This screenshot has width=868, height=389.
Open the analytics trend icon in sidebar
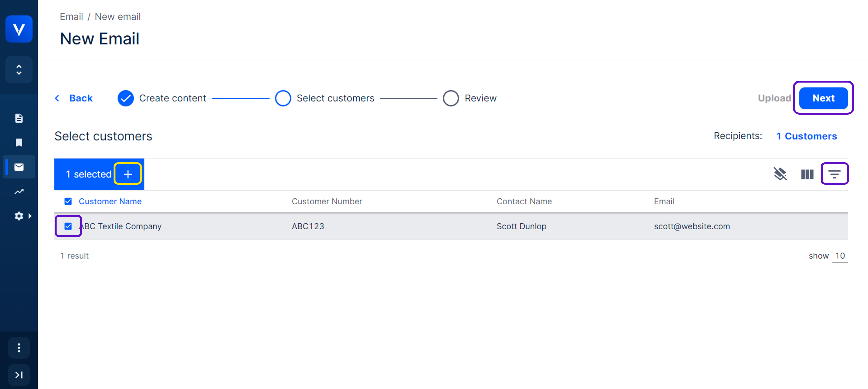click(x=19, y=191)
